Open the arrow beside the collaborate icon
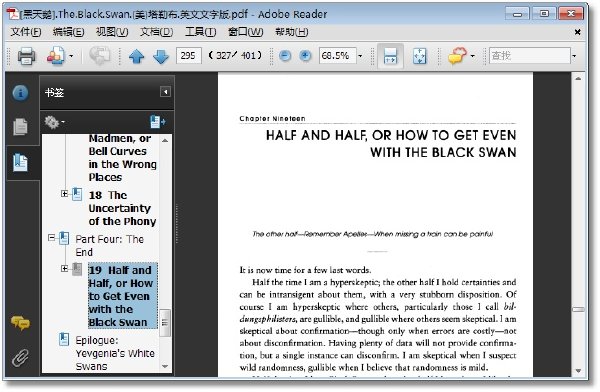Viewport: 600px width, 392px height. click(71, 56)
